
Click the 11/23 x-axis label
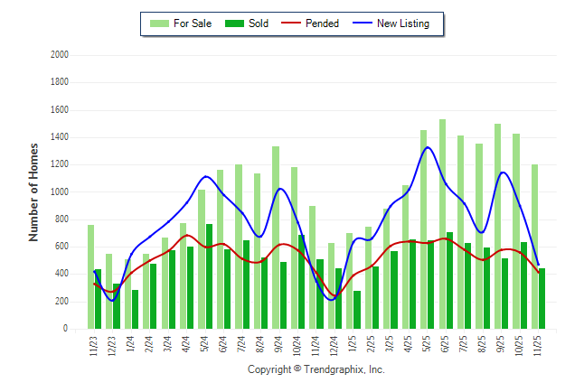94,348
